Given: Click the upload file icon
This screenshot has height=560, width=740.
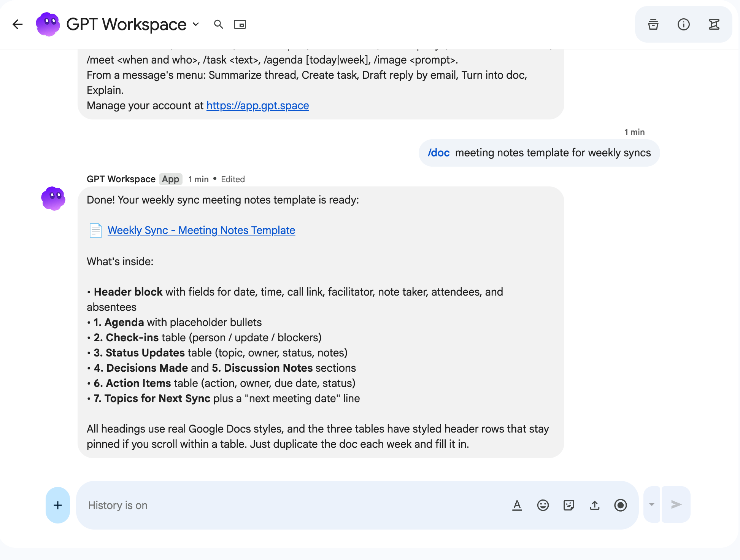Looking at the screenshot, I should [x=595, y=505].
